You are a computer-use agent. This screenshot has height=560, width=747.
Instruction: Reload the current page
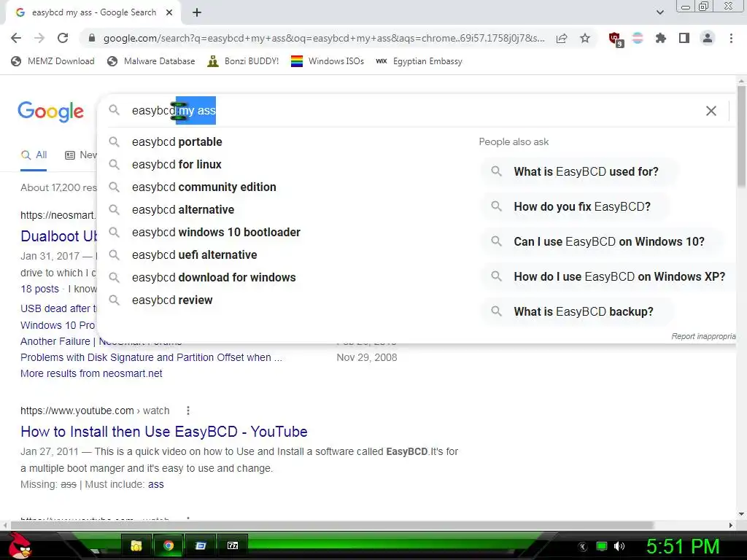click(x=63, y=38)
